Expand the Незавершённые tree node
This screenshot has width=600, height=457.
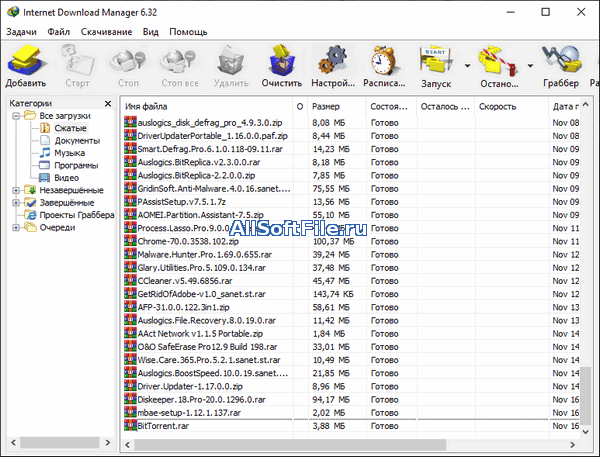[16, 190]
